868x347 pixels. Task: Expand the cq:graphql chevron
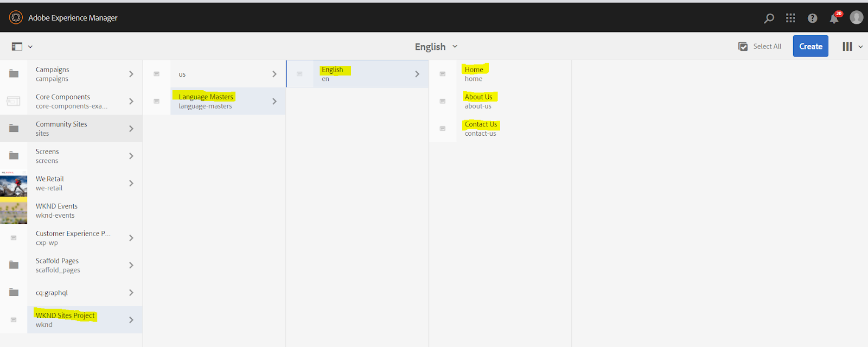[x=131, y=292]
